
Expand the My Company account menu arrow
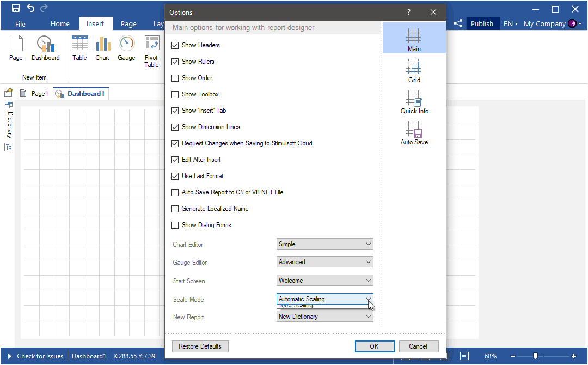(580, 23)
